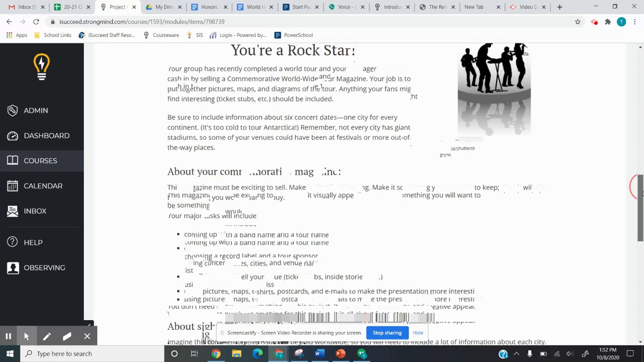
Task: Open the PowerSchool bookmark
Action: pyautogui.click(x=293, y=35)
